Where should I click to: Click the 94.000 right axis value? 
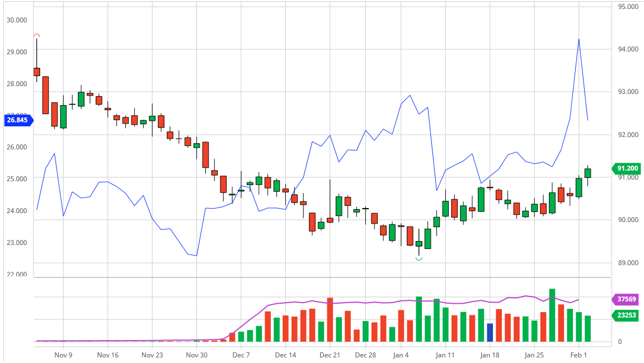coord(628,49)
